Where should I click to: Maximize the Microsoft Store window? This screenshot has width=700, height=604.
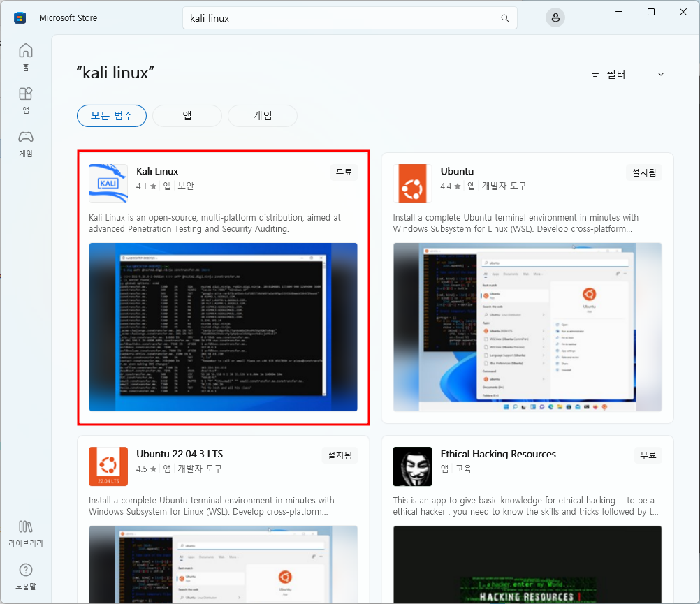coord(651,12)
